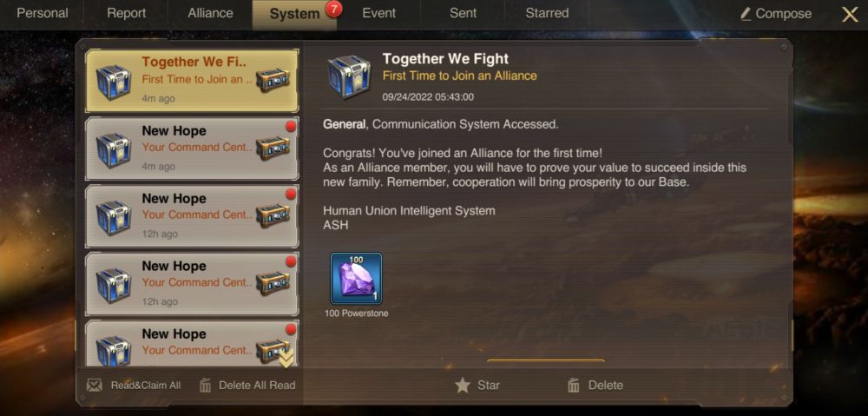Viewport: 868px width, 416px height.
Task: Select the Event tab
Action: (x=379, y=13)
